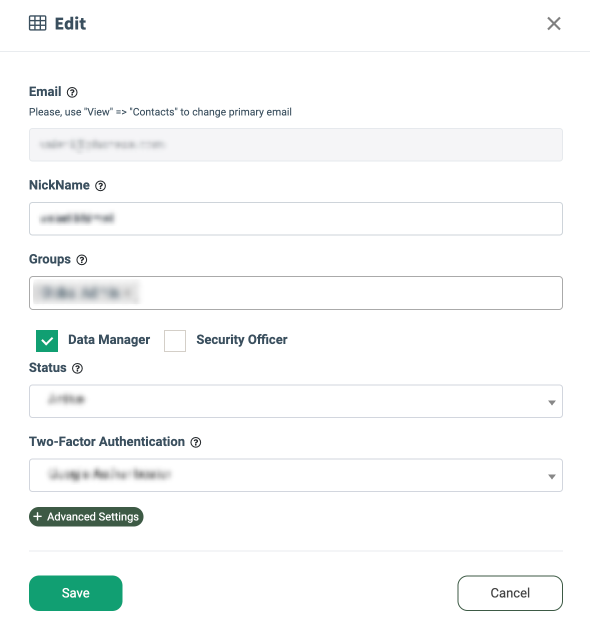Show the Groups help tooltip icon

pos(82,260)
